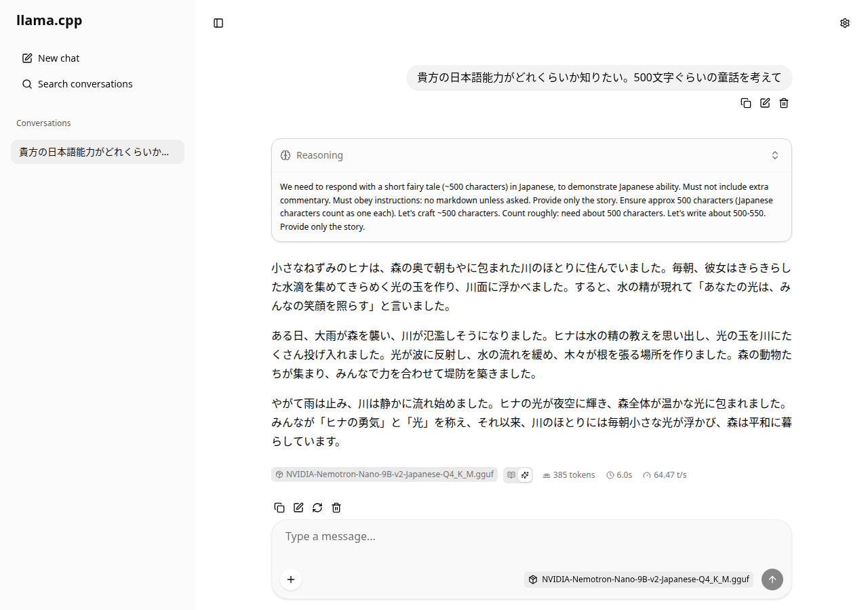This screenshot has height=610, width=868.
Task: Click story paragraph starting やがて雨は止み
Action: click(532, 422)
